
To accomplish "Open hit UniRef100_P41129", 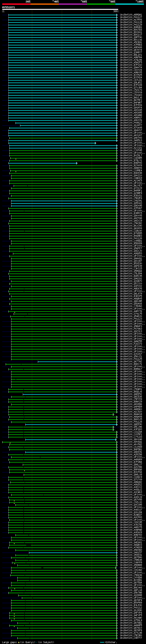I will point(131,25).
